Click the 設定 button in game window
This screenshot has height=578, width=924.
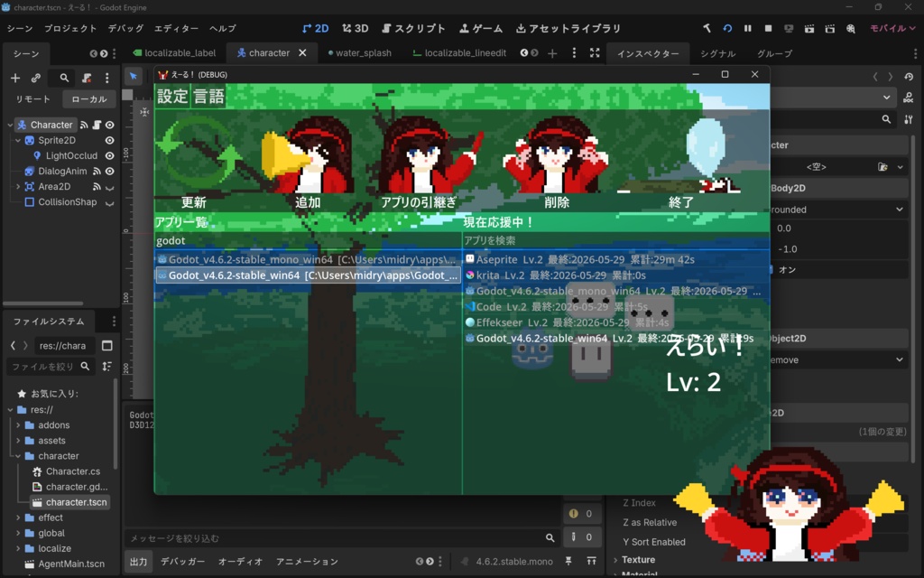pos(172,96)
